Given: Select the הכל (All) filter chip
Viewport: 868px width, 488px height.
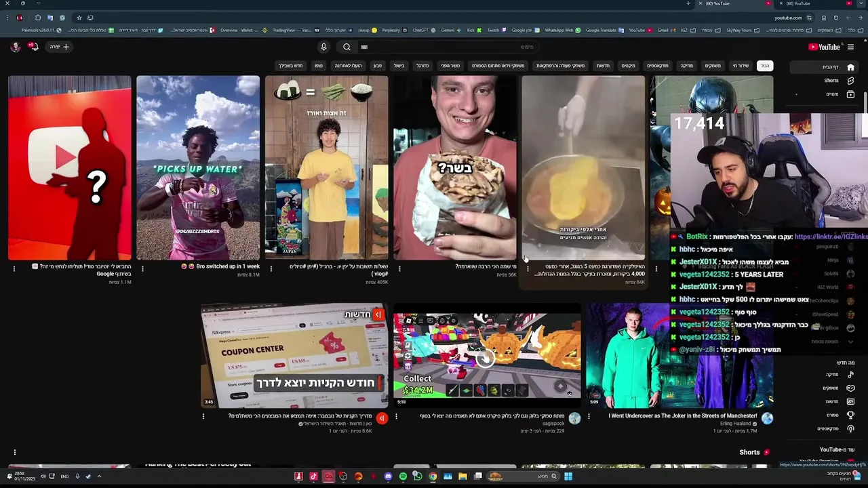Looking at the screenshot, I should point(765,66).
